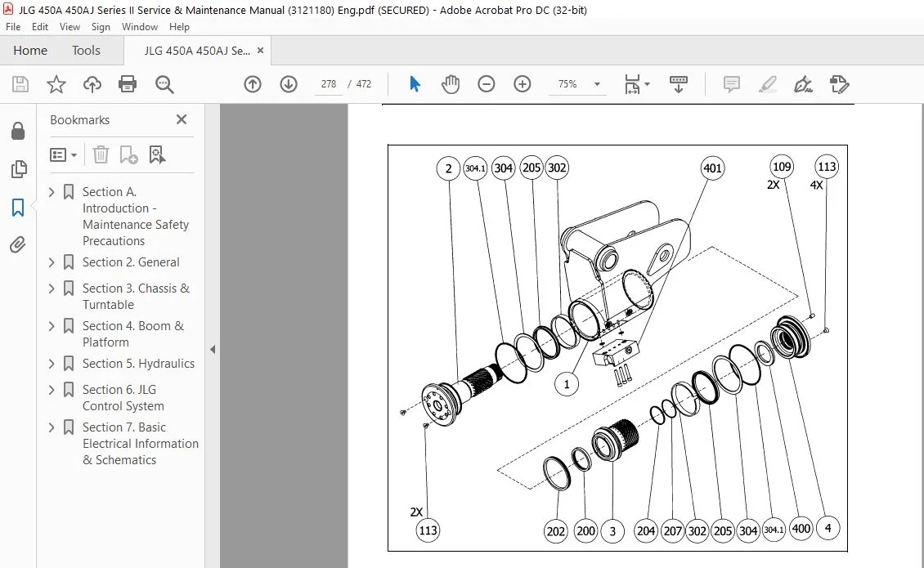The image size is (924, 568).
Task: Expand Section 5. Hydraulics bookmark
Action: point(52,364)
